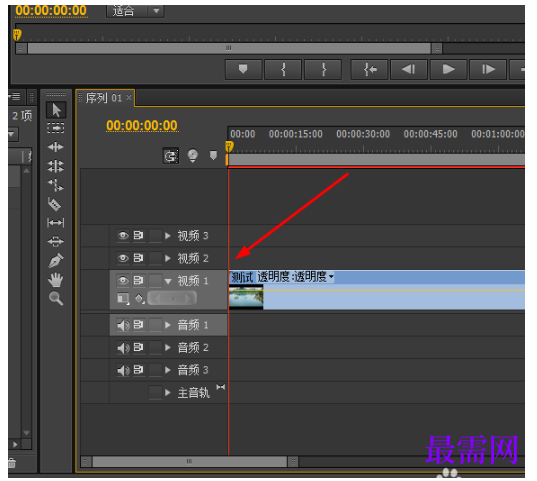The image size is (537, 481).
Task: Click the monitor viewing area bar
Action: [x=229, y=48]
